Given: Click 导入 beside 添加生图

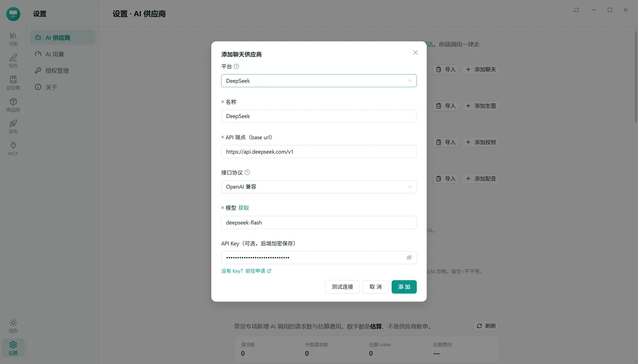Looking at the screenshot, I should point(446,106).
